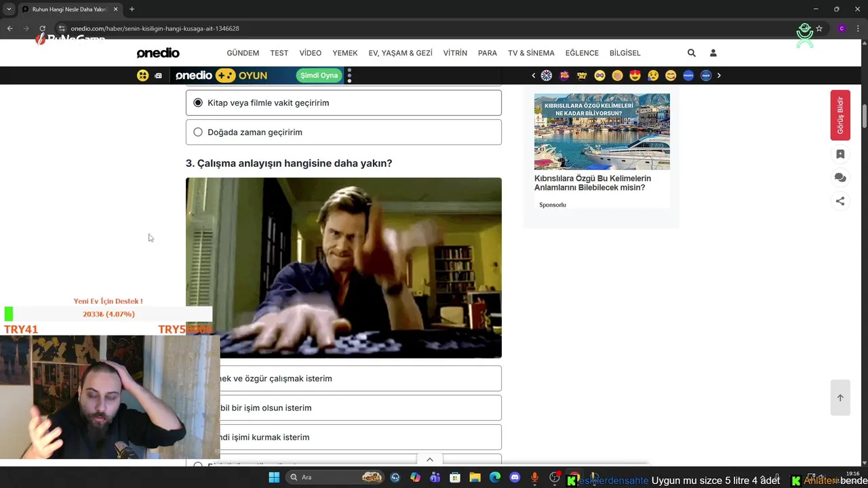The height and width of the screenshot is (488, 868).
Task: Click the Görüş Bildir feedback button
Action: click(840, 115)
